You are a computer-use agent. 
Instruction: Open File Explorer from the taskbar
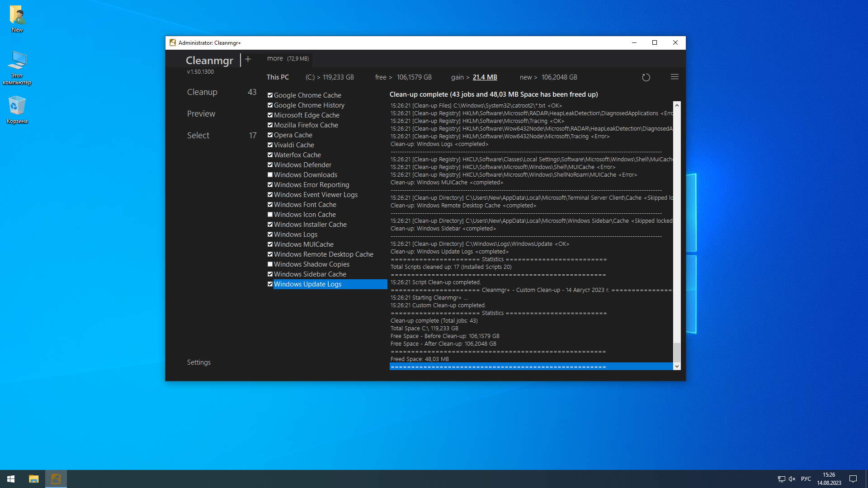coord(33,479)
